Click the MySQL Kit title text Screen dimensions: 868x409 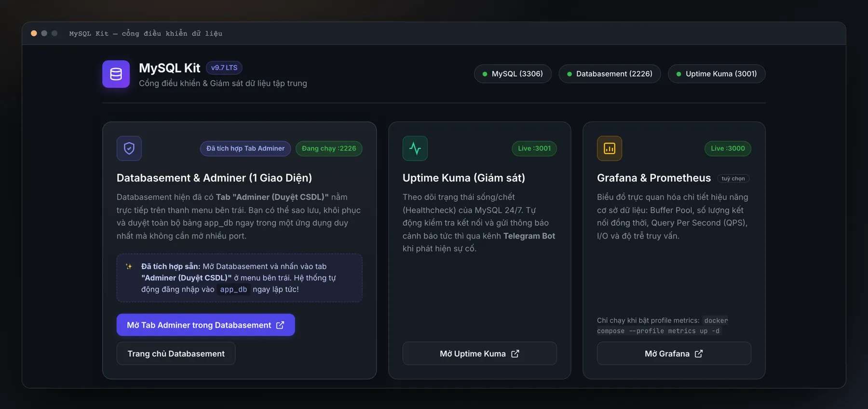coord(169,68)
